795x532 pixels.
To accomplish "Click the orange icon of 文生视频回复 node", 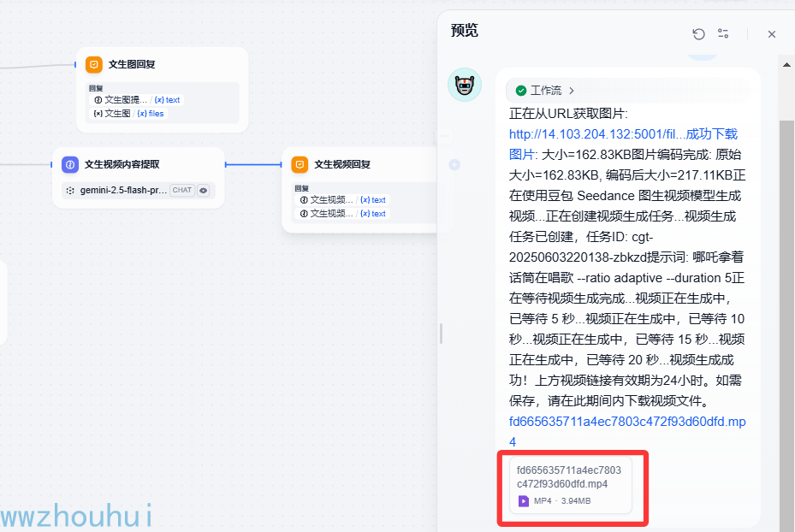I will point(300,164).
